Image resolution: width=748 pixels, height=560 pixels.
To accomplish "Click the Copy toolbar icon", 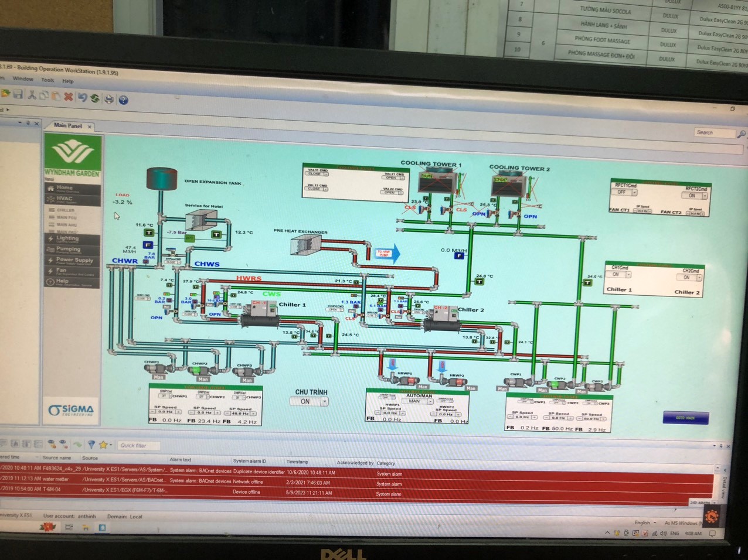I will 44,95.
